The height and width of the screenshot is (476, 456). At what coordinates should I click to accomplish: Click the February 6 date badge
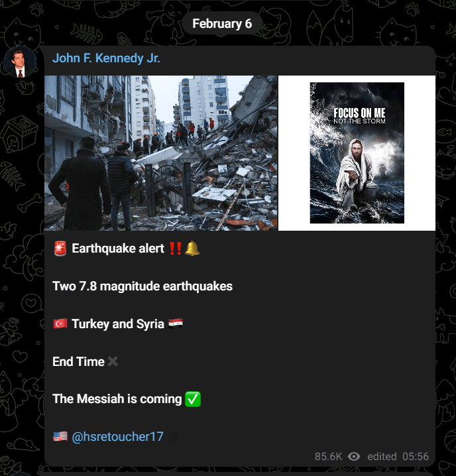(x=222, y=23)
